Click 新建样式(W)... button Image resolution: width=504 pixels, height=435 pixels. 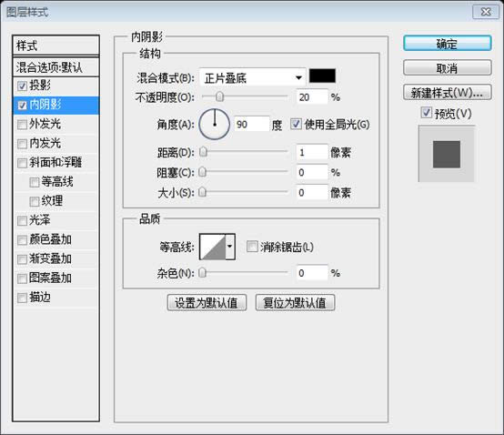coord(447,93)
